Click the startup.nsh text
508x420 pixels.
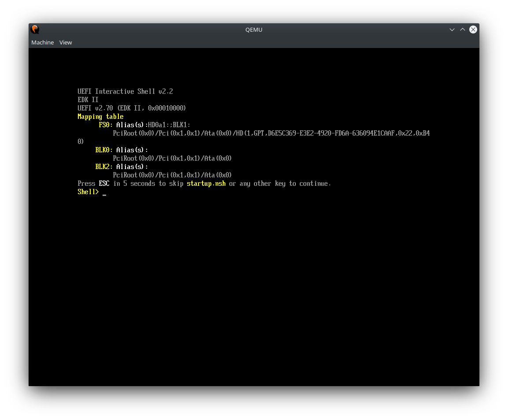(x=206, y=184)
